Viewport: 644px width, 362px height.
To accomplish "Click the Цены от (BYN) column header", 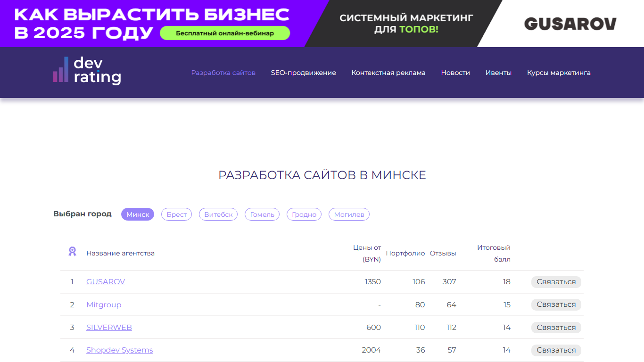I will coord(367,253).
